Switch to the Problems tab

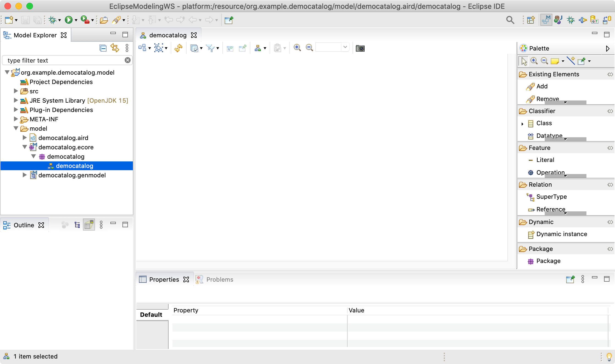point(219,279)
